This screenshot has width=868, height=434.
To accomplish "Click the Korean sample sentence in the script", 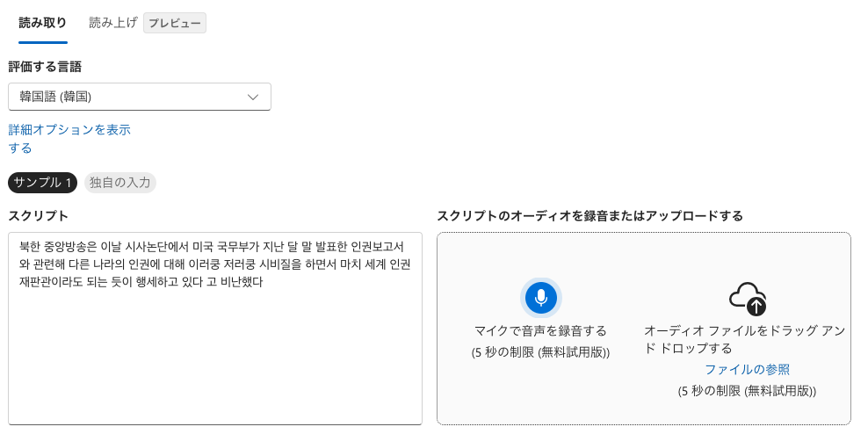I will (x=214, y=264).
